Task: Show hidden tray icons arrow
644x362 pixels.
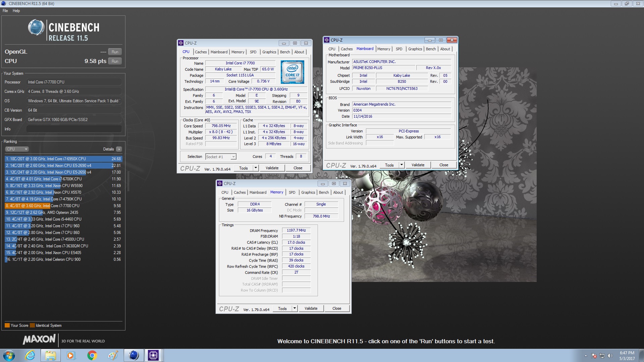Action: coord(586,356)
